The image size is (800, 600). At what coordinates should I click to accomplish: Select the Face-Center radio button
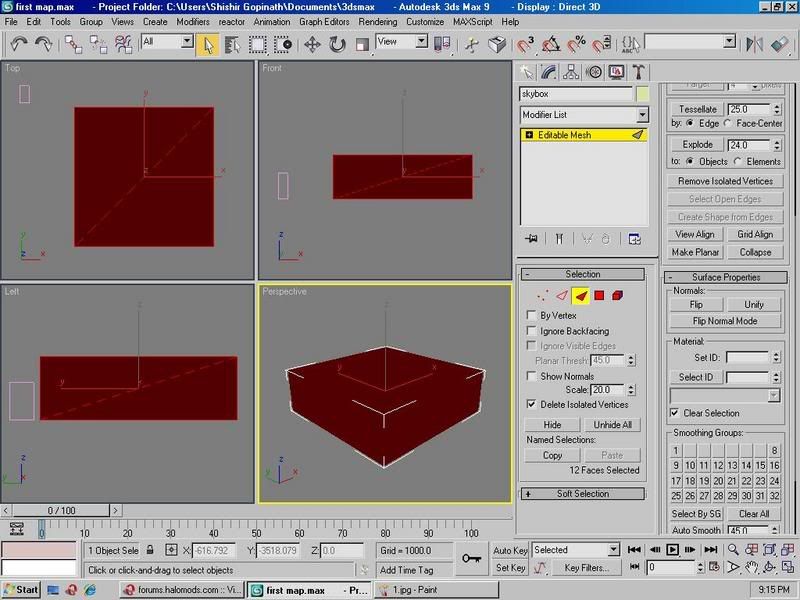pyautogui.click(x=728, y=123)
